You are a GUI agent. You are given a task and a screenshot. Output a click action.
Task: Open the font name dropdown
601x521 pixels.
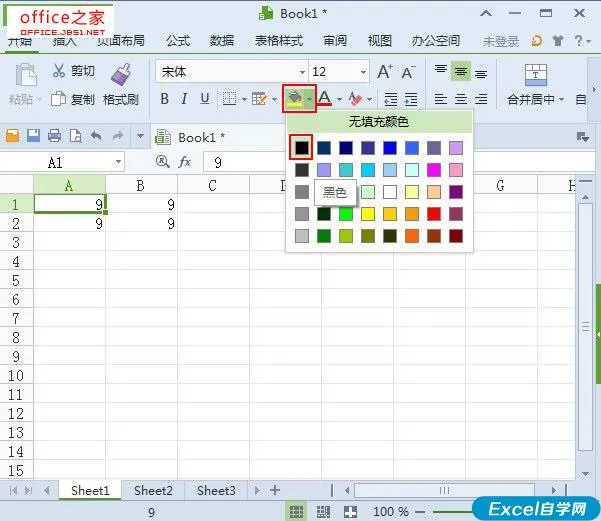(x=296, y=72)
